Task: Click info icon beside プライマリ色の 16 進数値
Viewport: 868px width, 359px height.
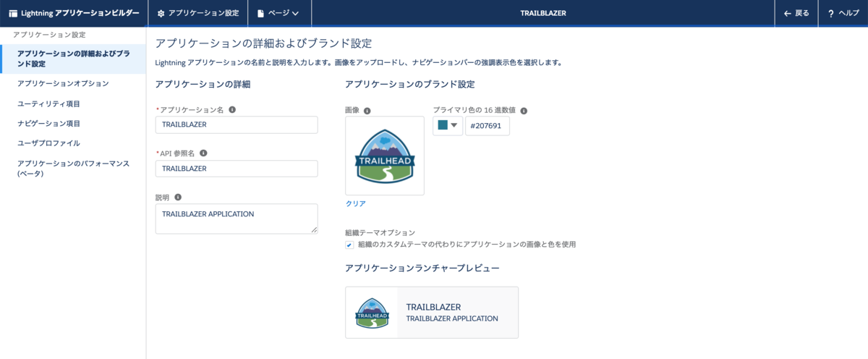Action: (524, 111)
